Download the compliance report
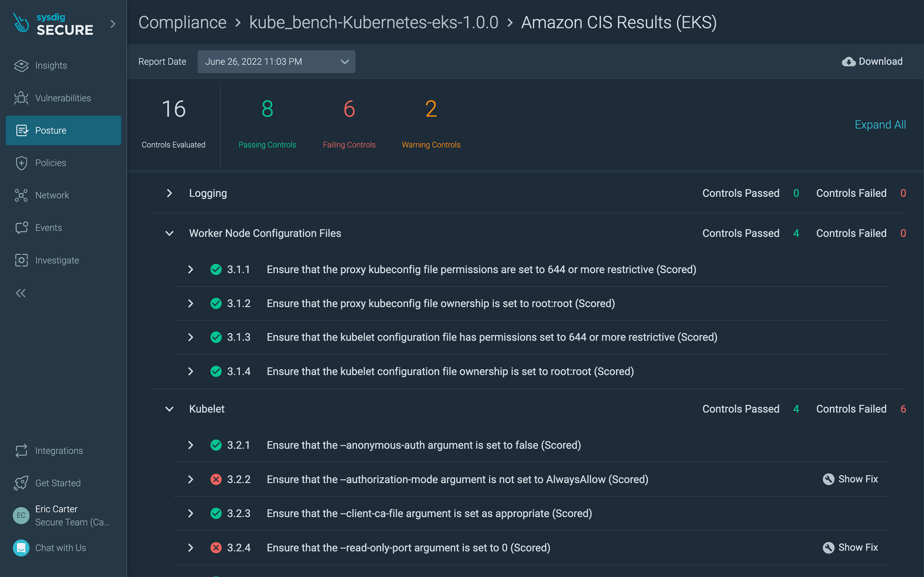The height and width of the screenshot is (577, 924). tap(872, 61)
